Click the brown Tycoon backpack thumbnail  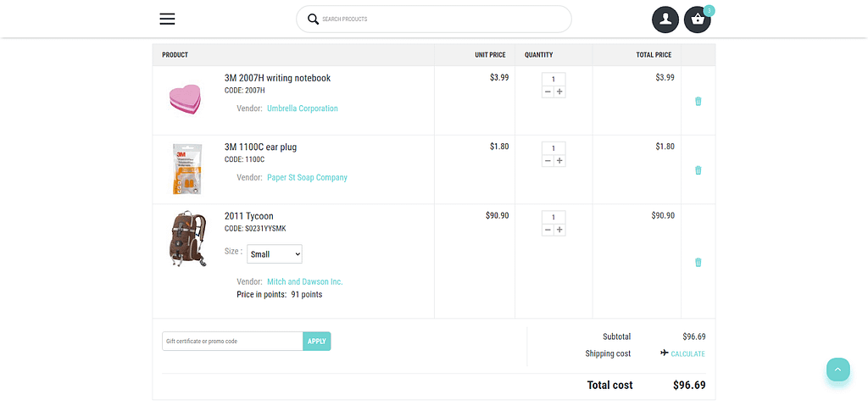coord(187,239)
